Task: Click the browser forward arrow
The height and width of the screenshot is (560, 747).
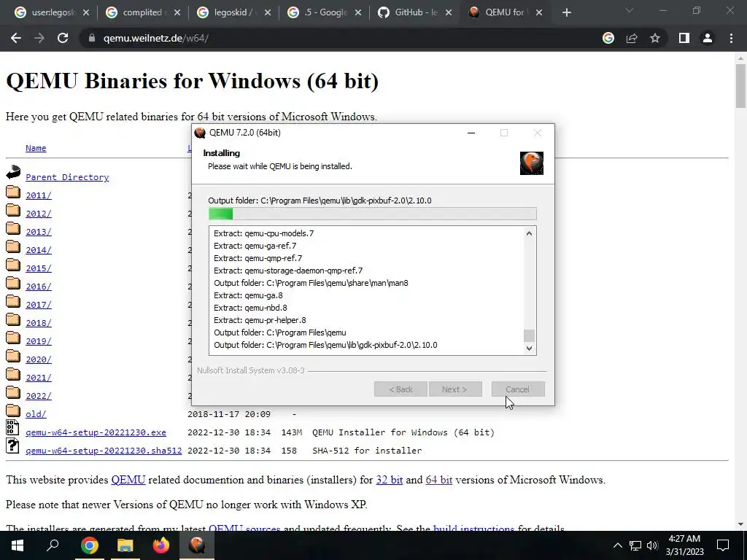Action: pyautogui.click(x=39, y=38)
